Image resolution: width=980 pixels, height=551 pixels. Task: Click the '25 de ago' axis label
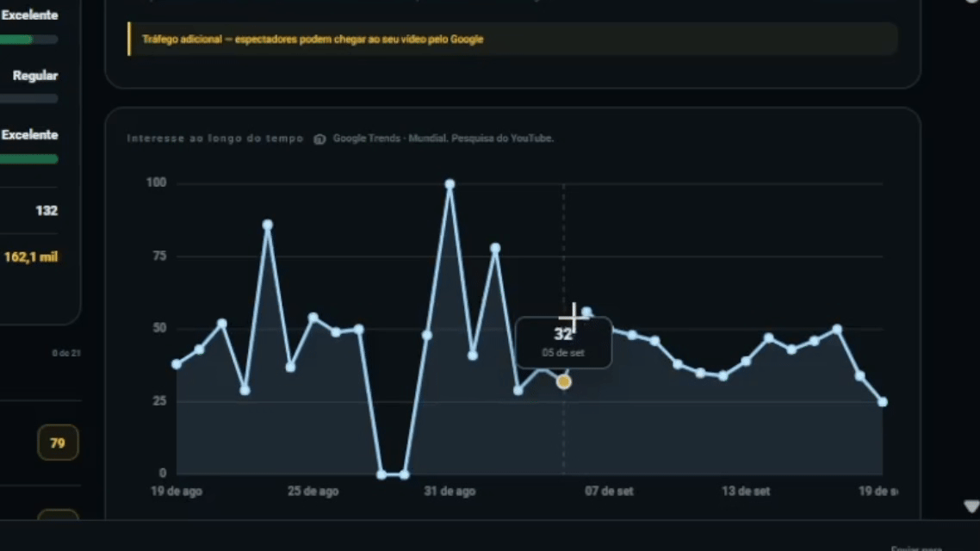pos(313,491)
